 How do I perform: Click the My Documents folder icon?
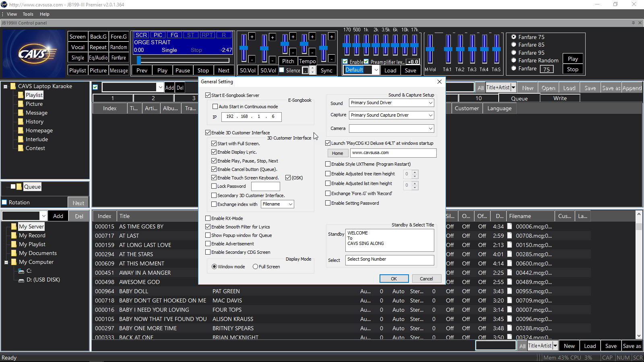[x=14, y=253]
